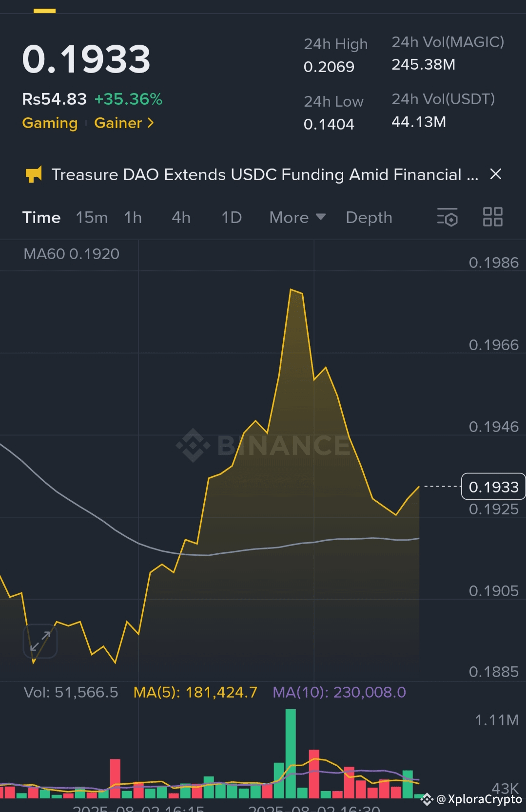The width and height of the screenshot is (526, 812).
Task: Read Treasure DAO Extends USDC Funding news
Action: point(265,174)
